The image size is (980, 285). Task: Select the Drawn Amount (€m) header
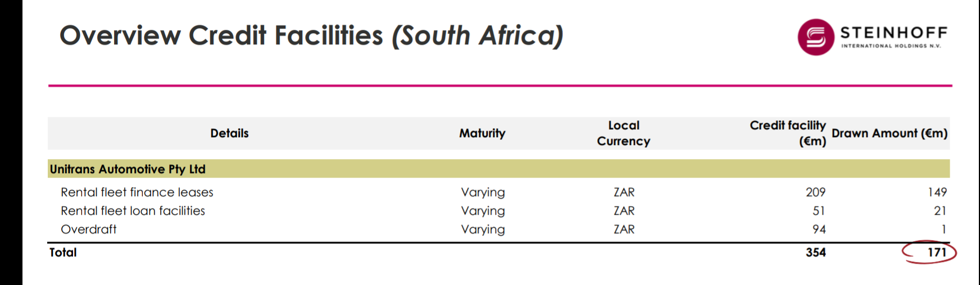(x=889, y=133)
